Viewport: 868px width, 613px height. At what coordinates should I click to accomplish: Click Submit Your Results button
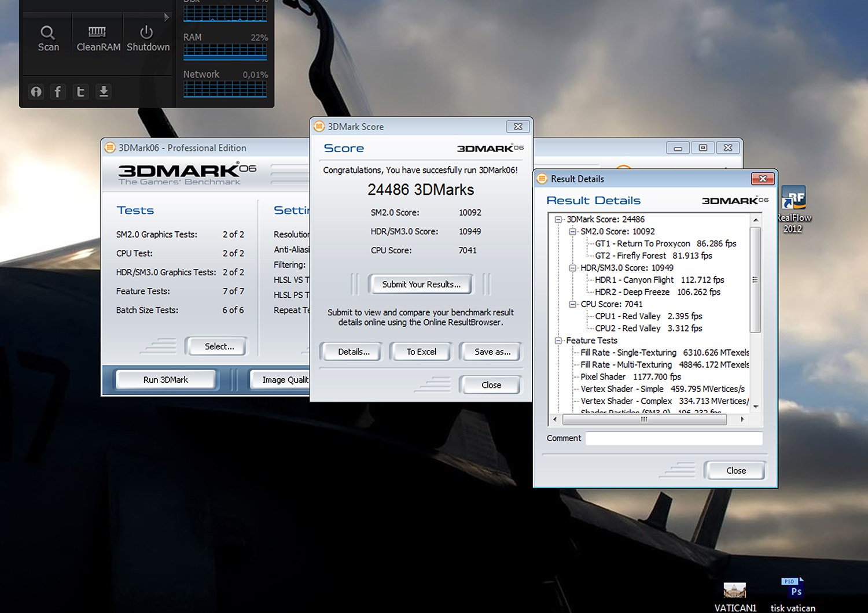pos(421,285)
